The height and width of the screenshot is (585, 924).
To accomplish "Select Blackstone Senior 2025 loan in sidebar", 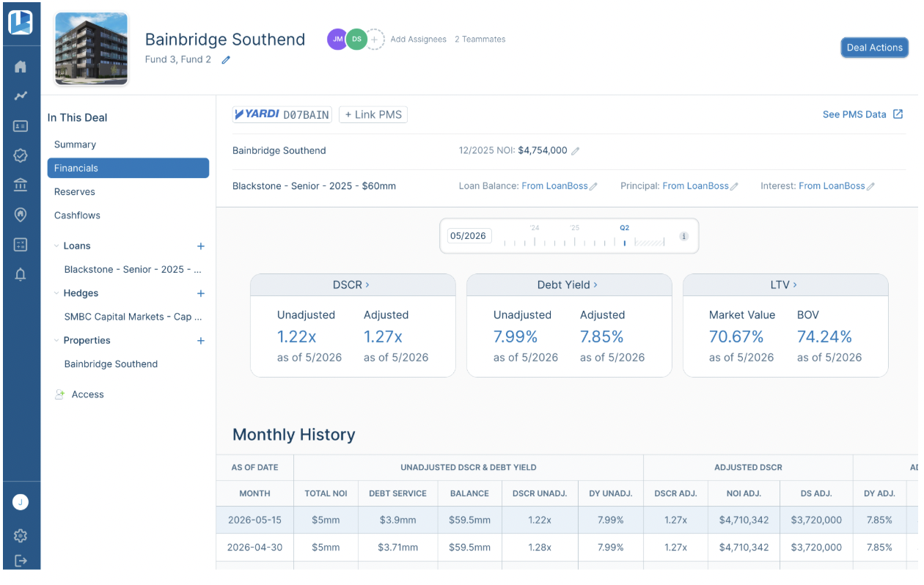I will 133,270.
